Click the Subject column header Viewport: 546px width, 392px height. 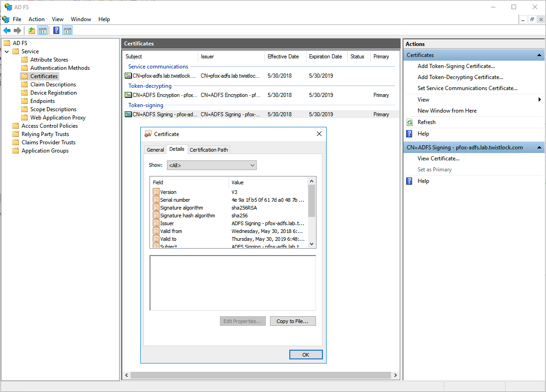tap(161, 57)
